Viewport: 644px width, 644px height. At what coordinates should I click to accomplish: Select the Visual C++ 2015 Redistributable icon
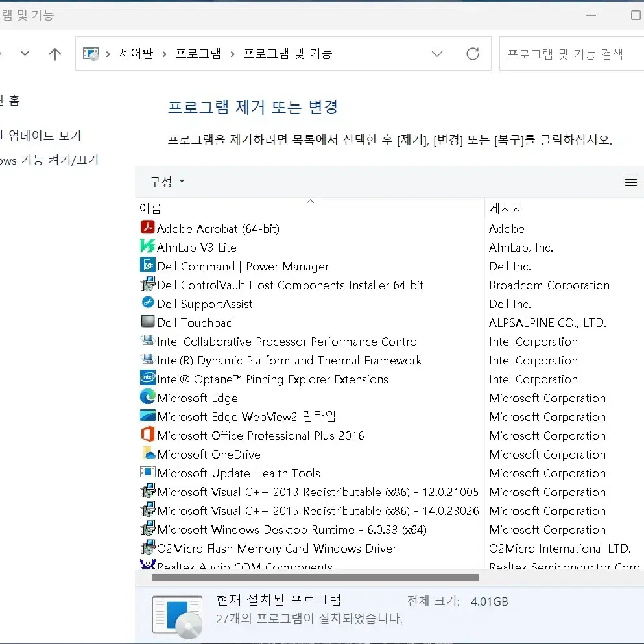(147, 509)
